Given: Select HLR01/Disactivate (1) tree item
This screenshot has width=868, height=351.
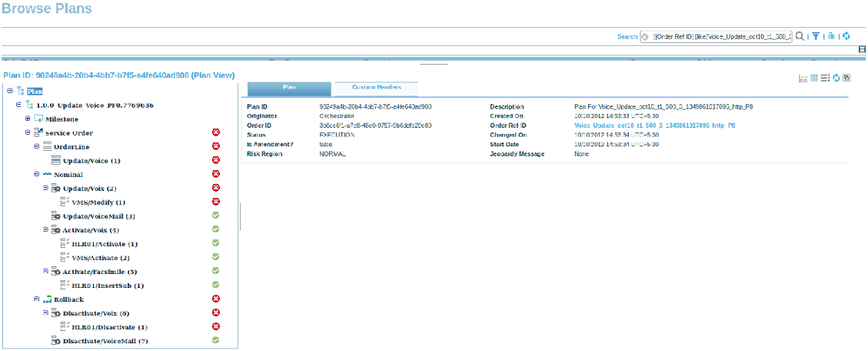Looking at the screenshot, I should [x=110, y=327].
